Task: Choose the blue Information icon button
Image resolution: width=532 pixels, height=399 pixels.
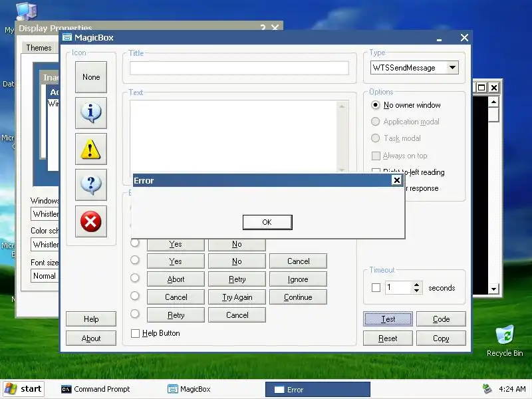Action: (x=91, y=113)
